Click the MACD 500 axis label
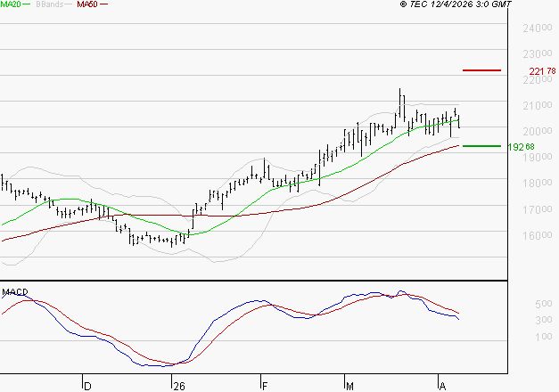This screenshot has height=392, width=559. (544, 304)
